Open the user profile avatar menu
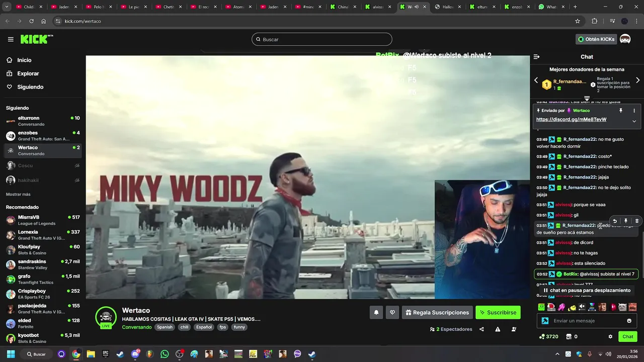This screenshot has height=362, width=644. [x=625, y=39]
